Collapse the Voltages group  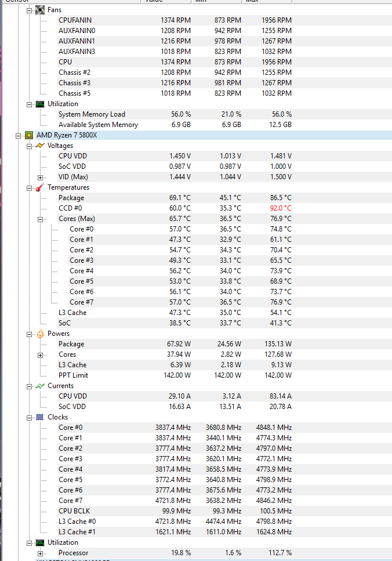coord(29,146)
